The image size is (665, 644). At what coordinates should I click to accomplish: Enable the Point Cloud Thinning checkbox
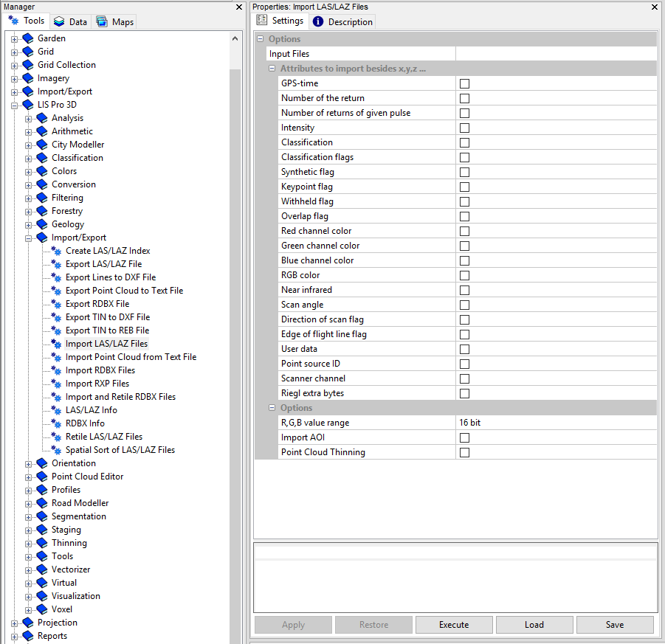tap(464, 452)
